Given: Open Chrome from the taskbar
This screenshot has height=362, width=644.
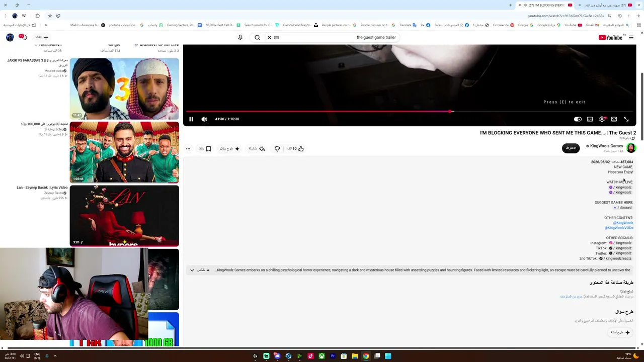Looking at the screenshot, I should point(366,356).
